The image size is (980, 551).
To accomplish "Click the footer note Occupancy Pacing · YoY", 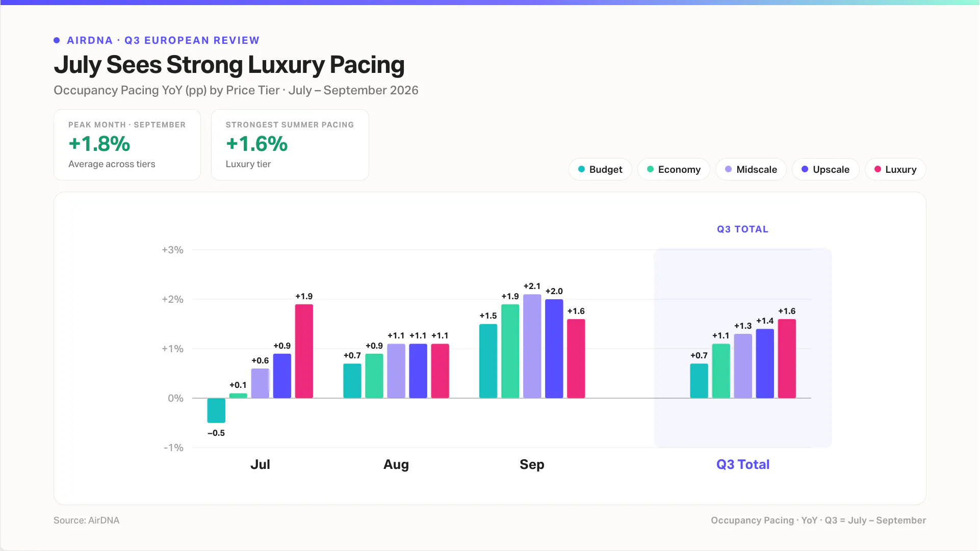I will 818,520.
